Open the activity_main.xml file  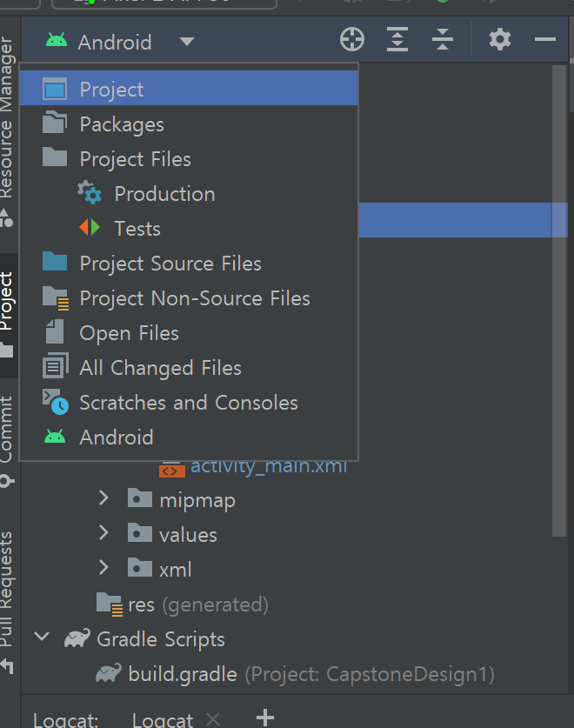click(269, 466)
